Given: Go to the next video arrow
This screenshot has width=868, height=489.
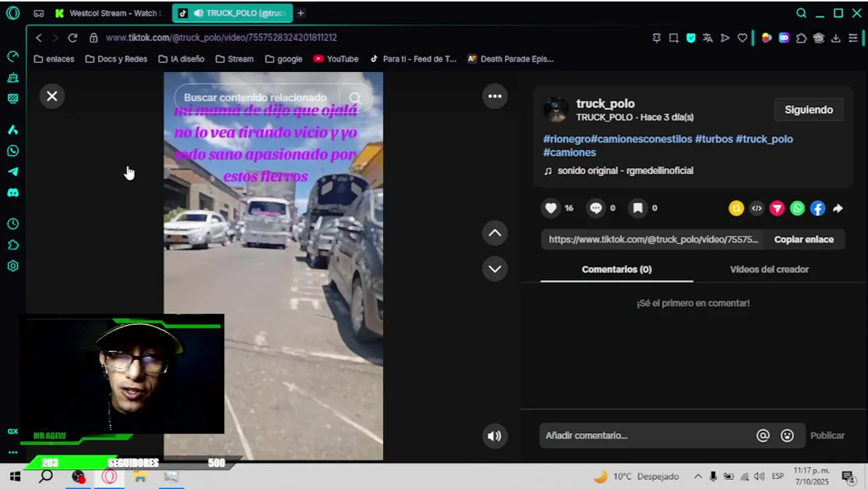Looking at the screenshot, I should (495, 268).
